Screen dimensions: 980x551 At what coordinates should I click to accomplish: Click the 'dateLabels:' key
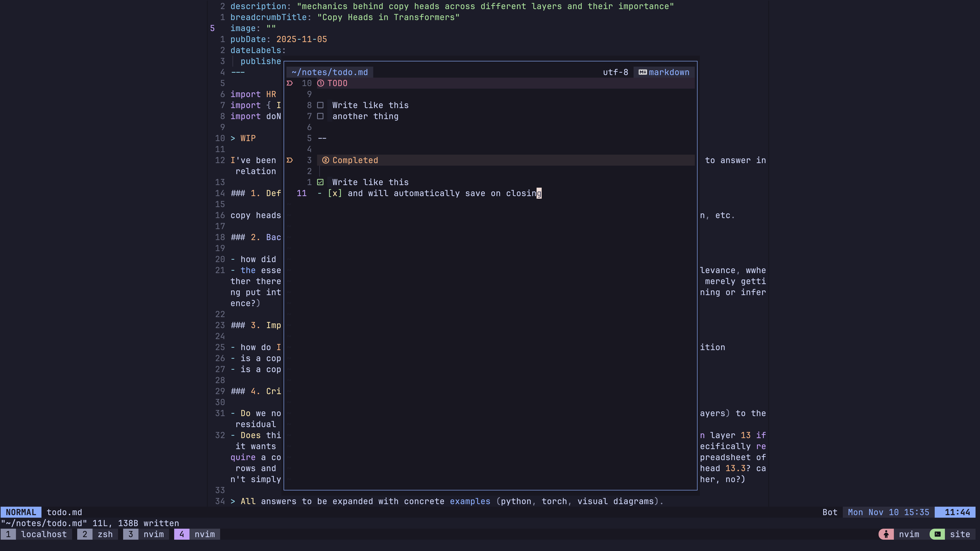pyautogui.click(x=258, y=50)
